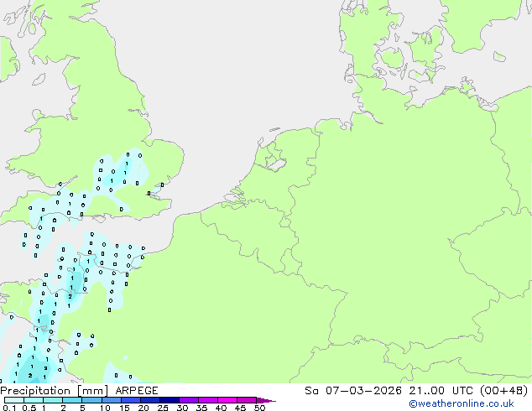The height and width of the screenshot is (411, 532).
Task: Click the 30–35 mm purple legend swatch
Action: click(x=188, y=400)
